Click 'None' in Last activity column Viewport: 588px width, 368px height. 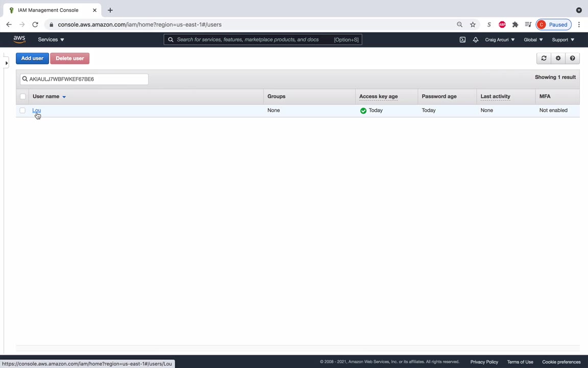(x=487, y=110)
